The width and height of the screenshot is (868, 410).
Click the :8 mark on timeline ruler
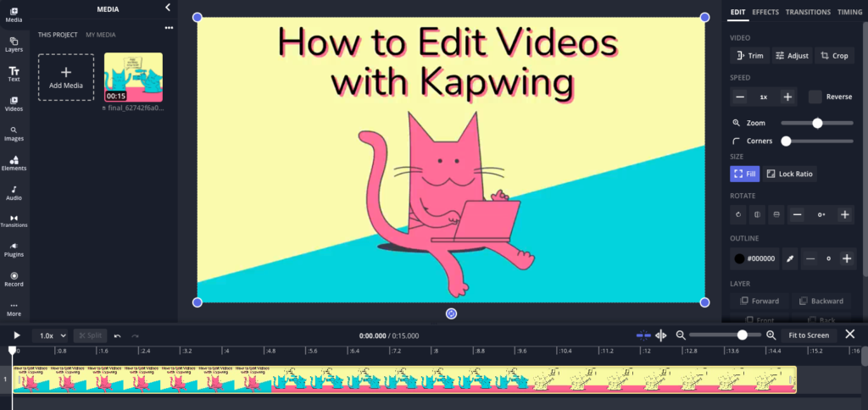click(436, 351)
